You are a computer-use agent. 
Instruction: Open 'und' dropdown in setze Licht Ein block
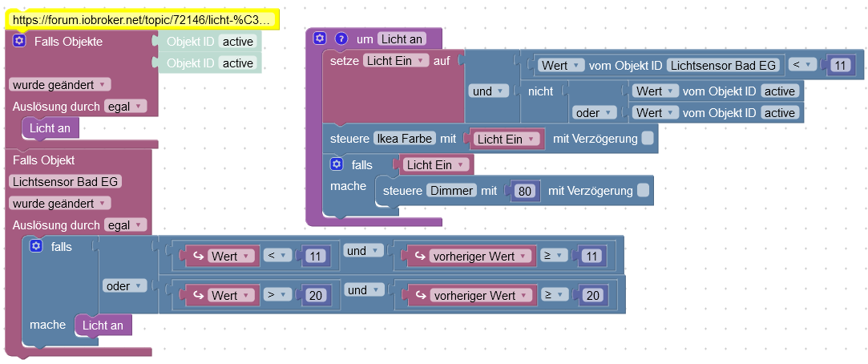coord(489,91)
